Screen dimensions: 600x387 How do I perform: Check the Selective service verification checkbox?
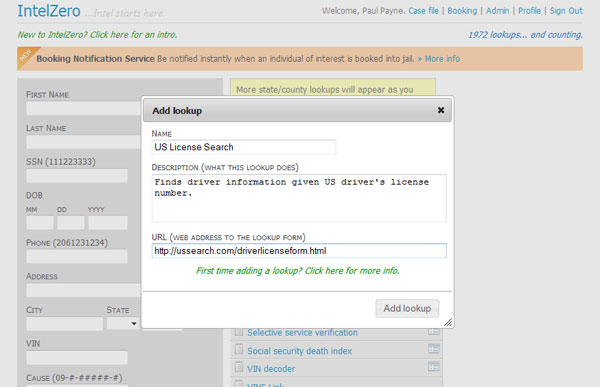(x=239, y=331)
